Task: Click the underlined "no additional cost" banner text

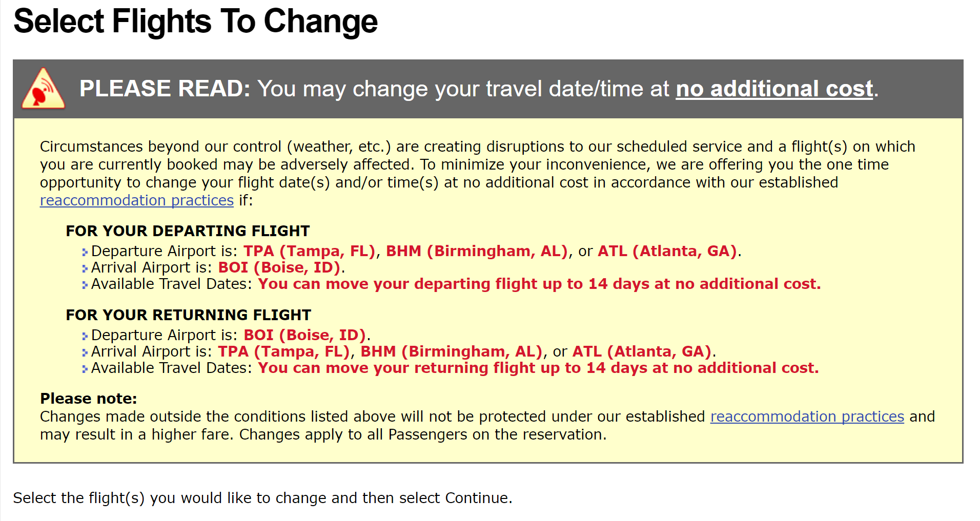Action: (774, 89)
